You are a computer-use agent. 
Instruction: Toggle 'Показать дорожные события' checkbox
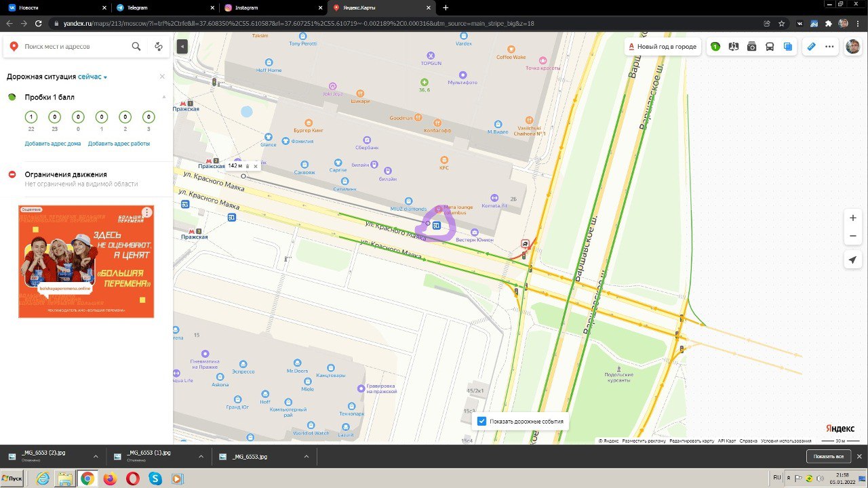point(481,421)
